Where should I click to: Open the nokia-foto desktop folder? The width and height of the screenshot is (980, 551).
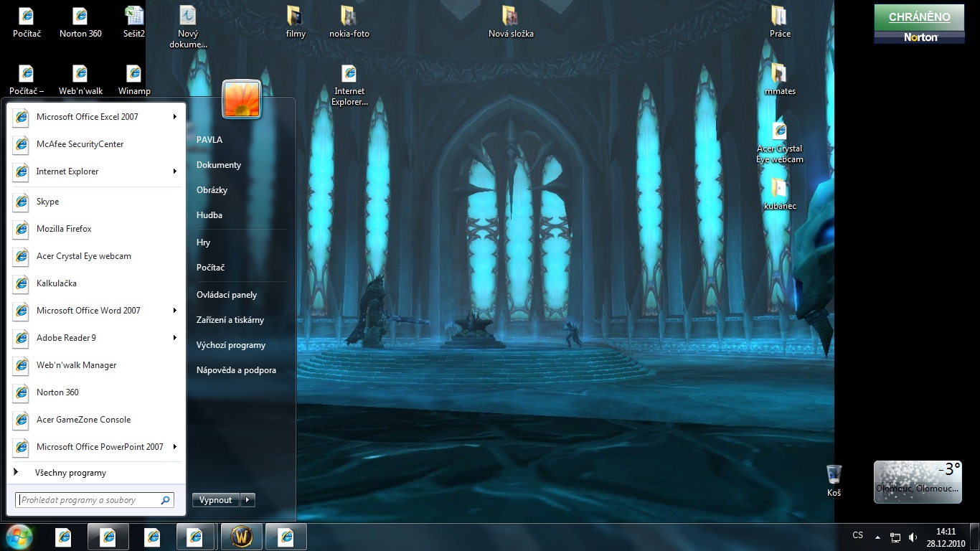[x=349, y=22]
